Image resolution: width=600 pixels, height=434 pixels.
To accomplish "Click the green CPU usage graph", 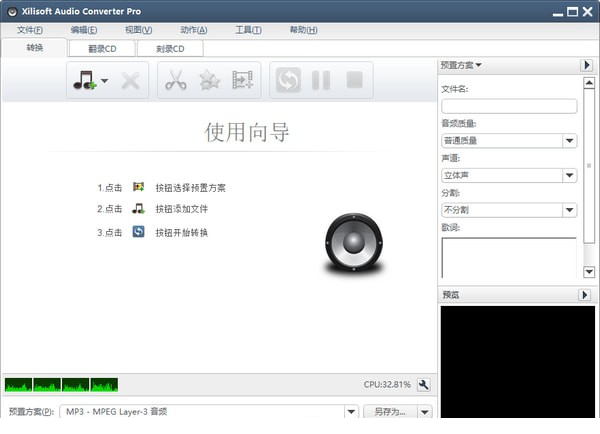I will click(61, 385).
